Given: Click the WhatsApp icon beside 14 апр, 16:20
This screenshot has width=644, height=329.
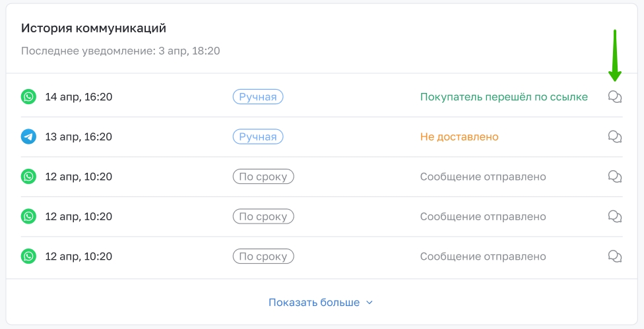Looking at the screenshot, I should [29, 97].
